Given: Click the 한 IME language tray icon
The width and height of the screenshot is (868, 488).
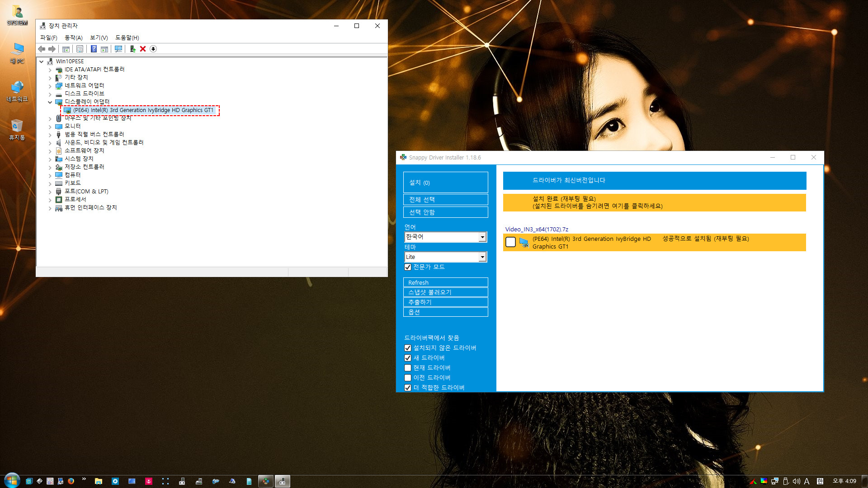Looking at the screenshot, I should tap(820, 481).
